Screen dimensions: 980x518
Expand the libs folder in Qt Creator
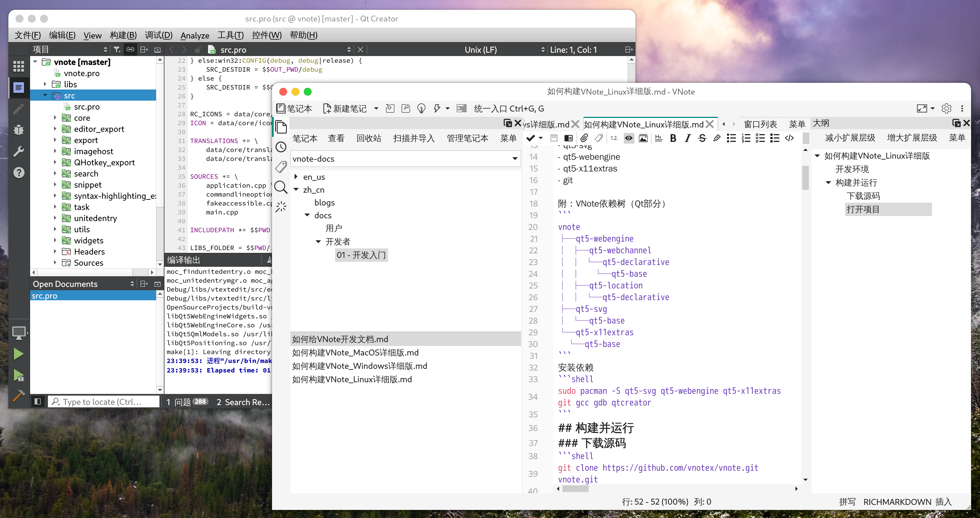click(45, 84)
